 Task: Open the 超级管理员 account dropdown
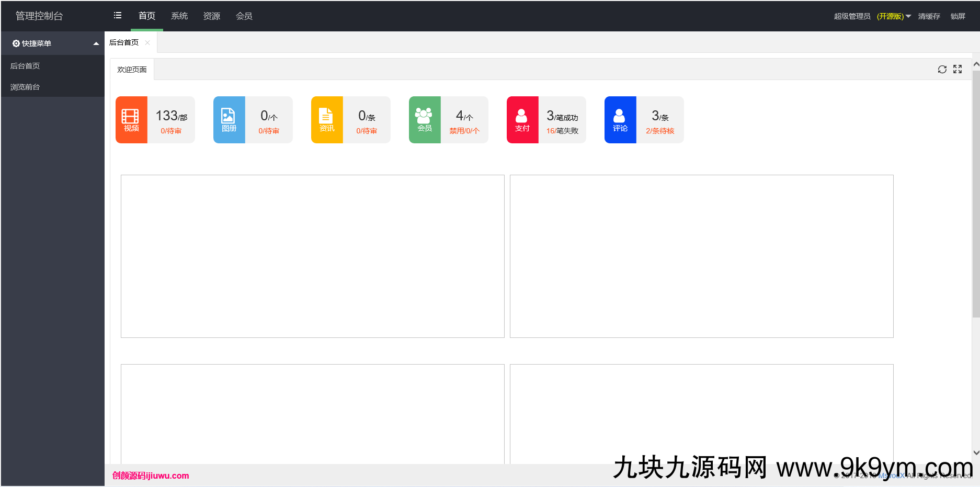point(872,16)
